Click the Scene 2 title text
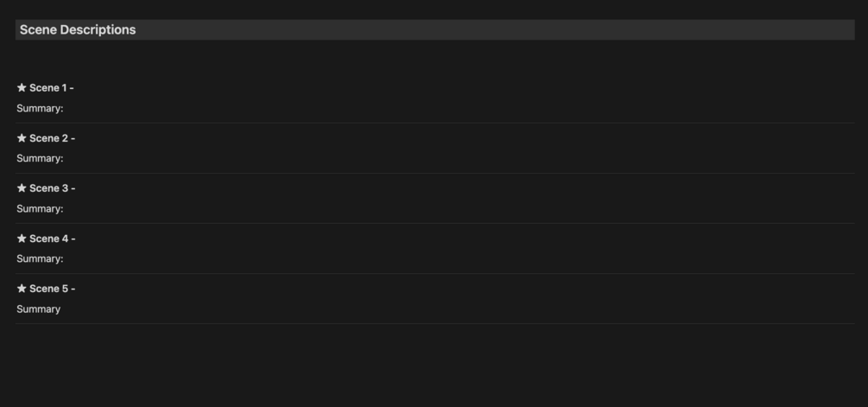The width and height of the screenshot is (868, 407). [x=52, y=138]
